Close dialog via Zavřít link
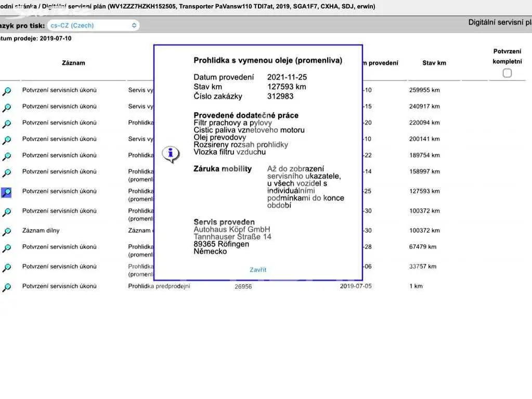This screenshot has width=532, height=399. point(258,270)
